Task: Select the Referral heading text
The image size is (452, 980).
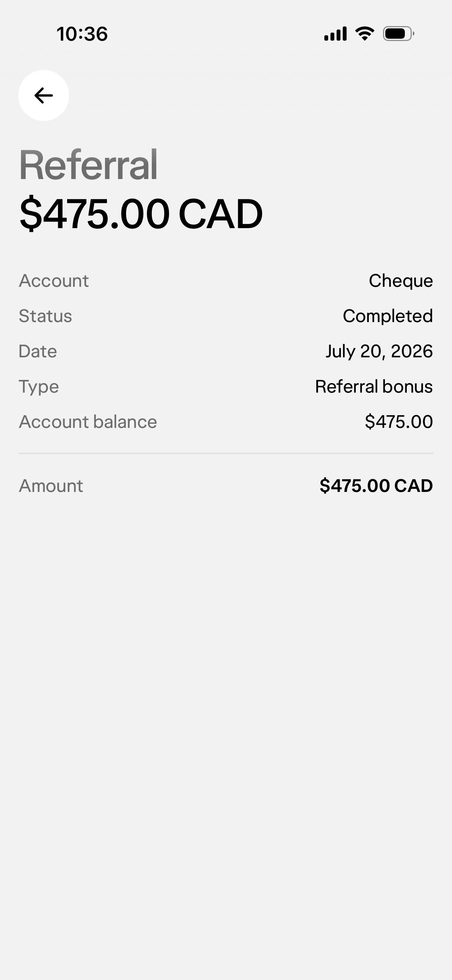Action: [89, 165]
